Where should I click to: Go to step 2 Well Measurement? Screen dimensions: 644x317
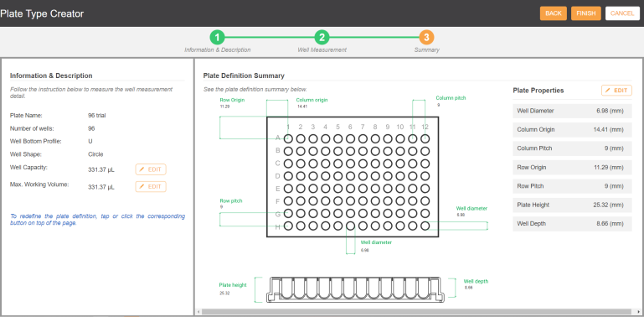click(322, 38)
